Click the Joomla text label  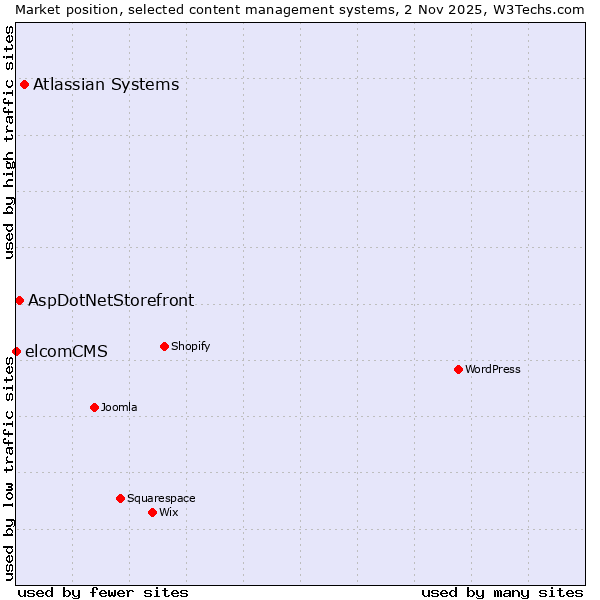point(119,407)
